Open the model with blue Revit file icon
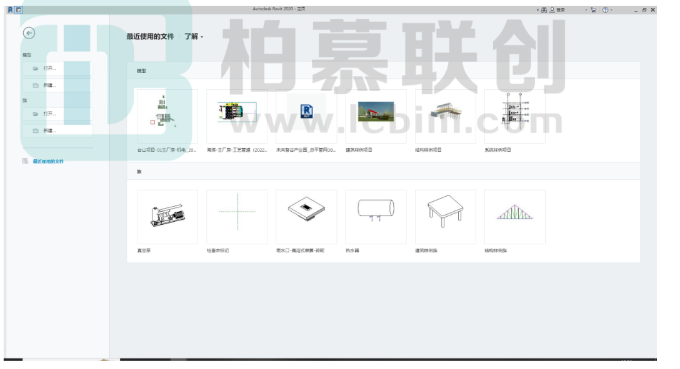The image size is (680, 369). 306,116
